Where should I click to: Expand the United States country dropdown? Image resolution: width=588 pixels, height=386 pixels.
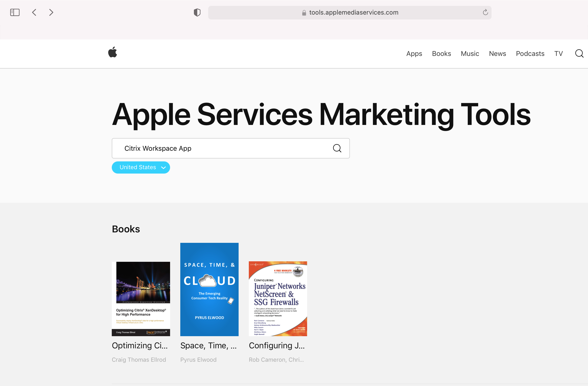(141, 167)
